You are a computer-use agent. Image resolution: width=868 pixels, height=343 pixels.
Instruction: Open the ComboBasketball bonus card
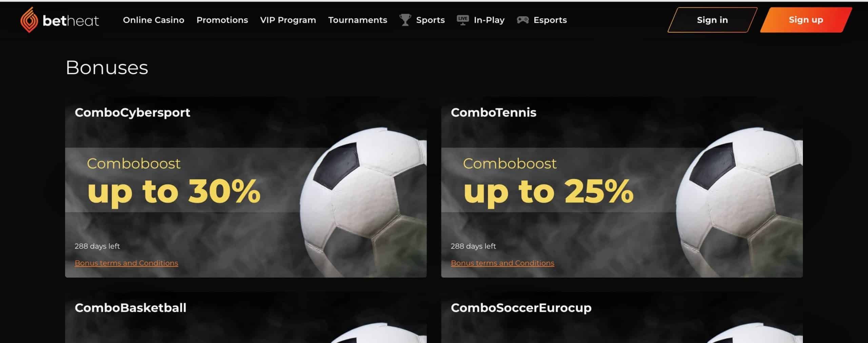pos(246,318)
